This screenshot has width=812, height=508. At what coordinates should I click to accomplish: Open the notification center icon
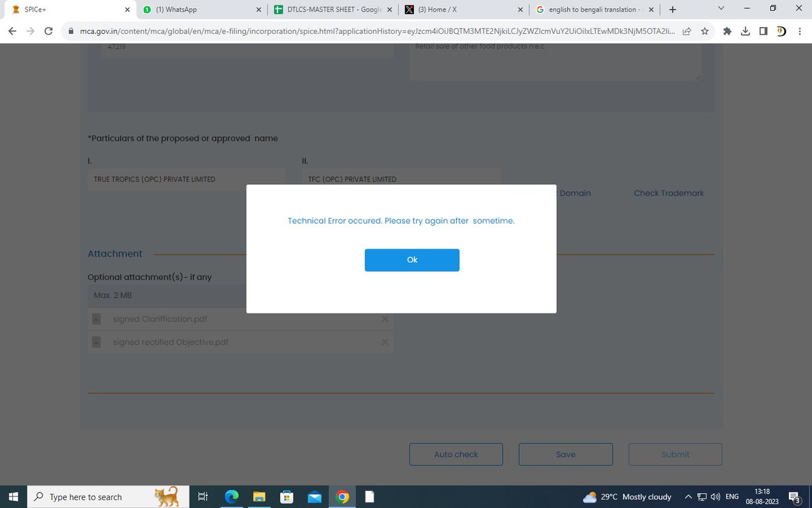pos(796,496)
